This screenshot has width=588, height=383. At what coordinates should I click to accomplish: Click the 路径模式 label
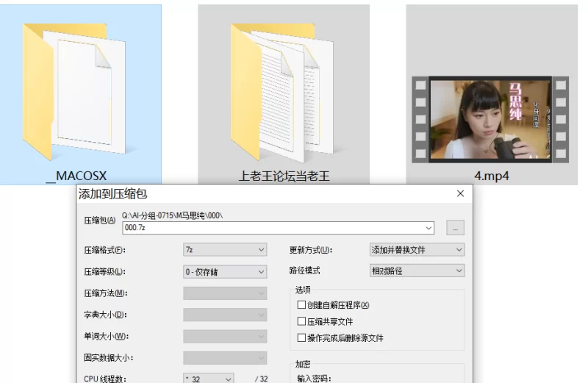tap(305, 271)
